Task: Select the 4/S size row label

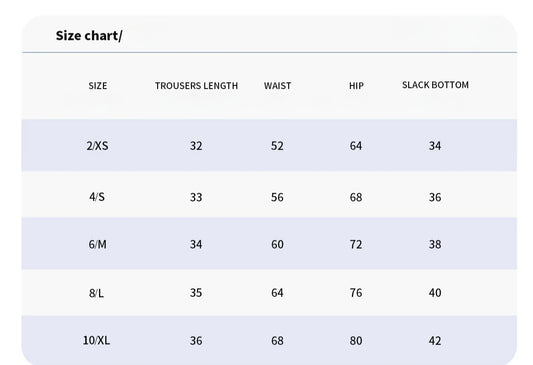Action: 97,197
